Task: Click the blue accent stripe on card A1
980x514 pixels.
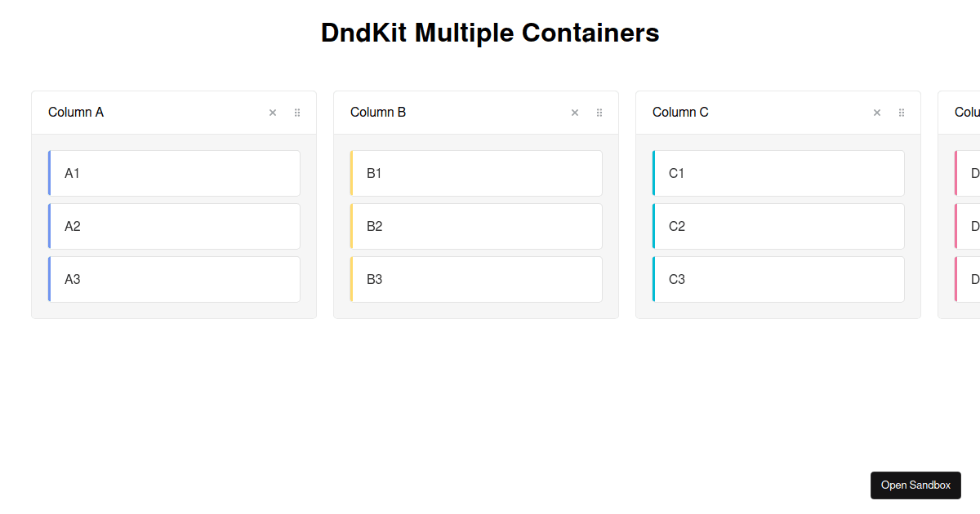Action: click(50, 173)
